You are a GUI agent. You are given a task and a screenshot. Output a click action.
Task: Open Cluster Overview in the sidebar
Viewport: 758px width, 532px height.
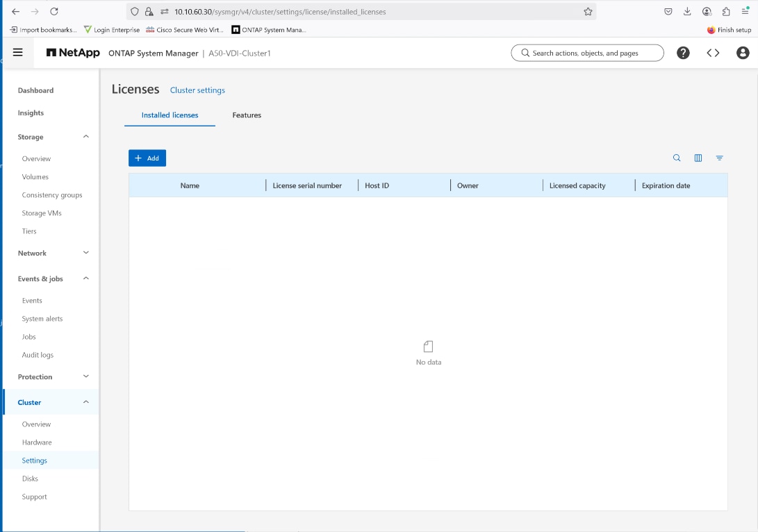36,424
